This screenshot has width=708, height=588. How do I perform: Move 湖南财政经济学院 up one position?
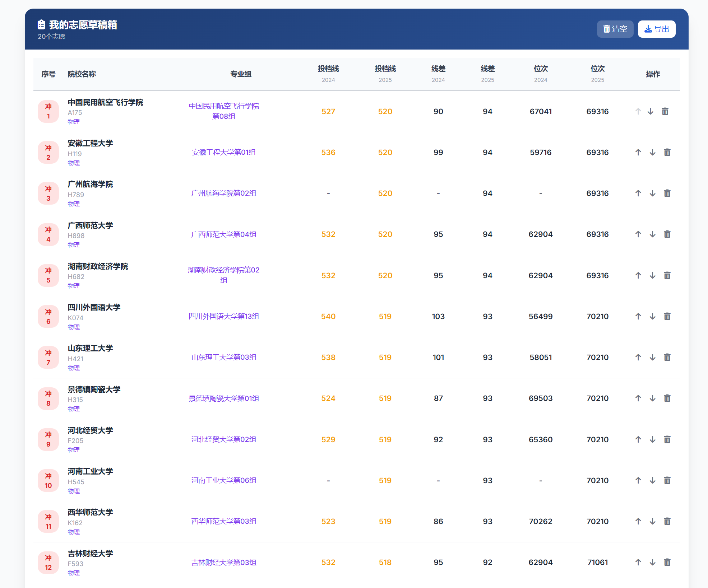tap(638, 276)
